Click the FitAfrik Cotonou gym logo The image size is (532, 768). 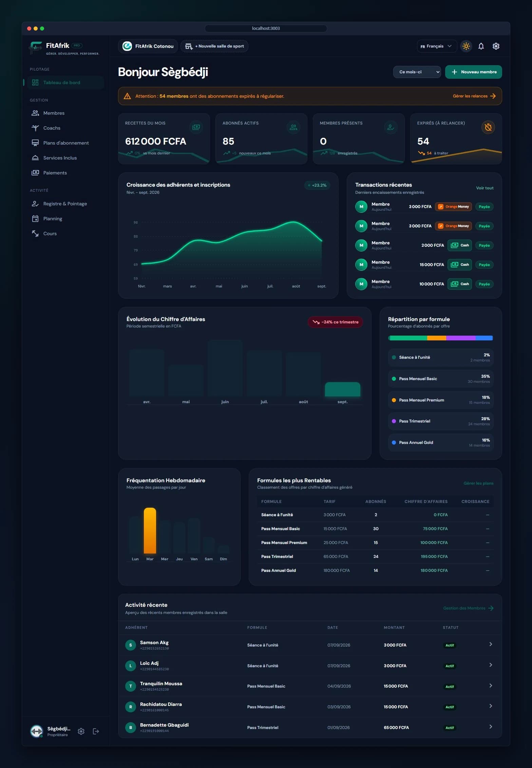tap(127, 46)
